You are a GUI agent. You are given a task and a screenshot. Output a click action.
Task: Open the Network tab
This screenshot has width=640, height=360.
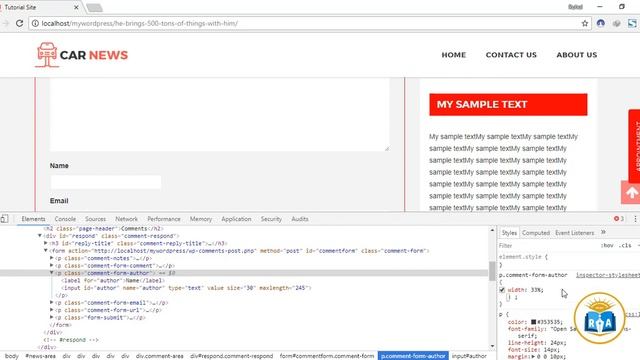[127, 219]
